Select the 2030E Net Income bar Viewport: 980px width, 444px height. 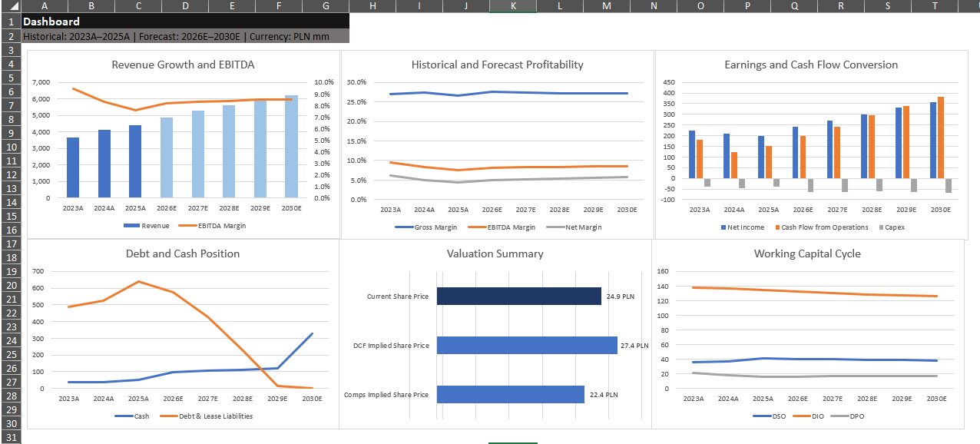tap(933, 141)
